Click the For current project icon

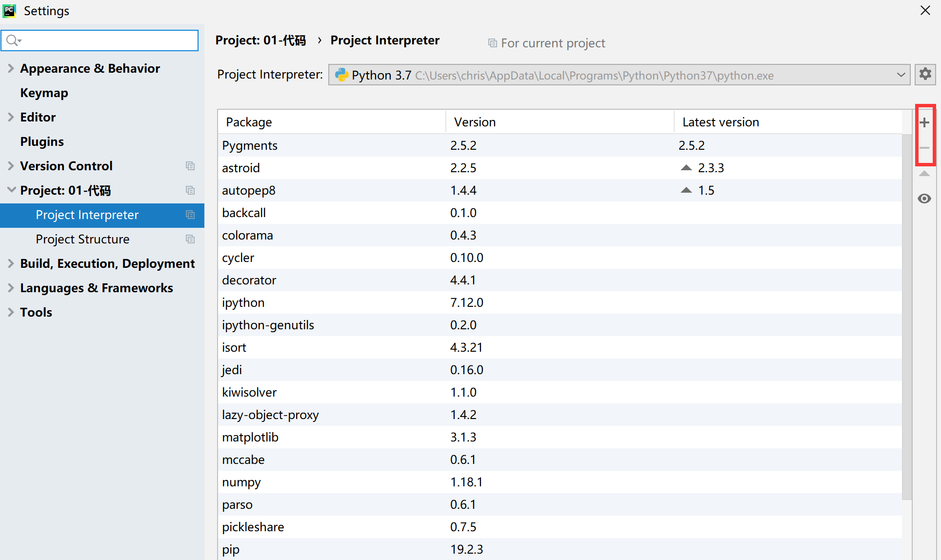(493, 43)
